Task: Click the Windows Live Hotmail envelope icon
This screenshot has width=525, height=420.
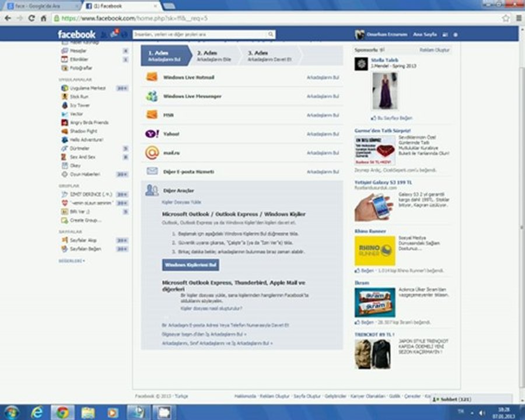Action: (x=152, y=76)
